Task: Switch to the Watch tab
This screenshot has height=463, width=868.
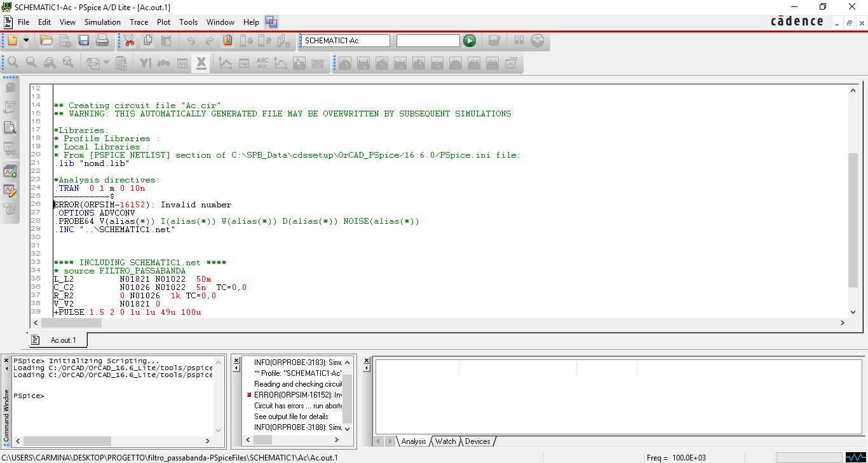Action: [445, 441]
